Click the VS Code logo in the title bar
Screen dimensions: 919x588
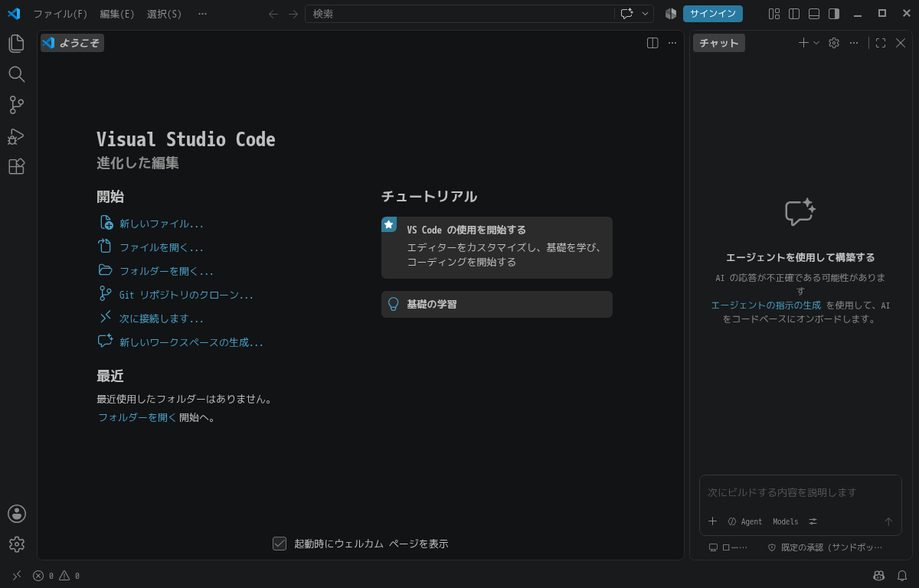pos(14,14)
